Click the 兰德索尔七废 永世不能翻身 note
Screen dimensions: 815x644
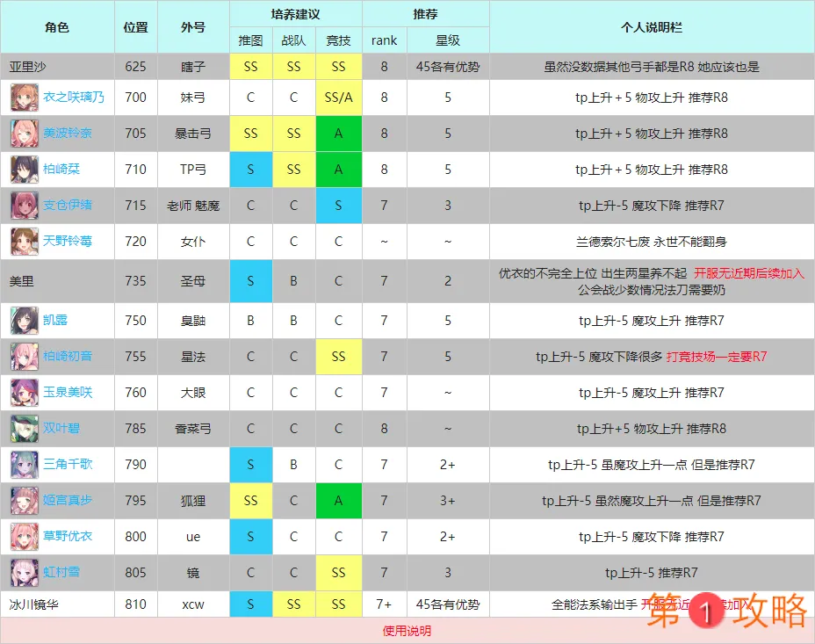point(652,242)
